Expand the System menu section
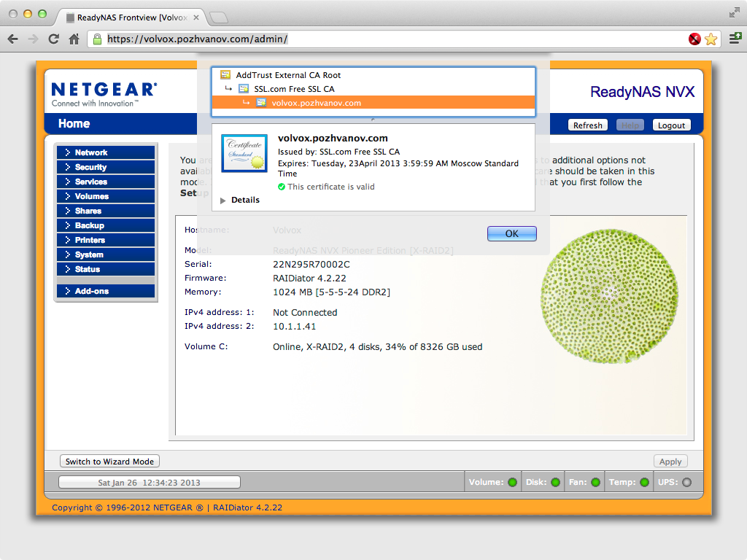Image resolution: width=747 pixels, height=560 pixels. 106,254
